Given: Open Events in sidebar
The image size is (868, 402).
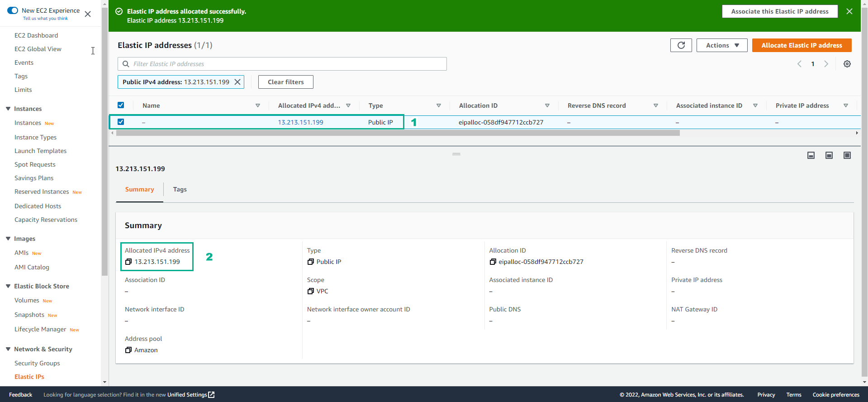Looking at the screenshot, I should (x=24, y=62).
